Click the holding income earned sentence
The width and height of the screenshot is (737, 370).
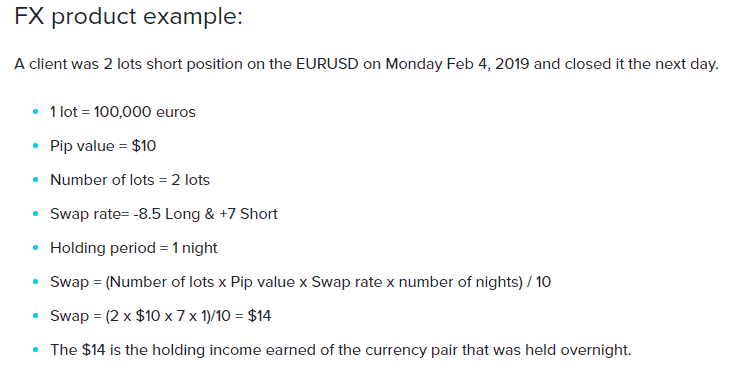pos(341,350)
